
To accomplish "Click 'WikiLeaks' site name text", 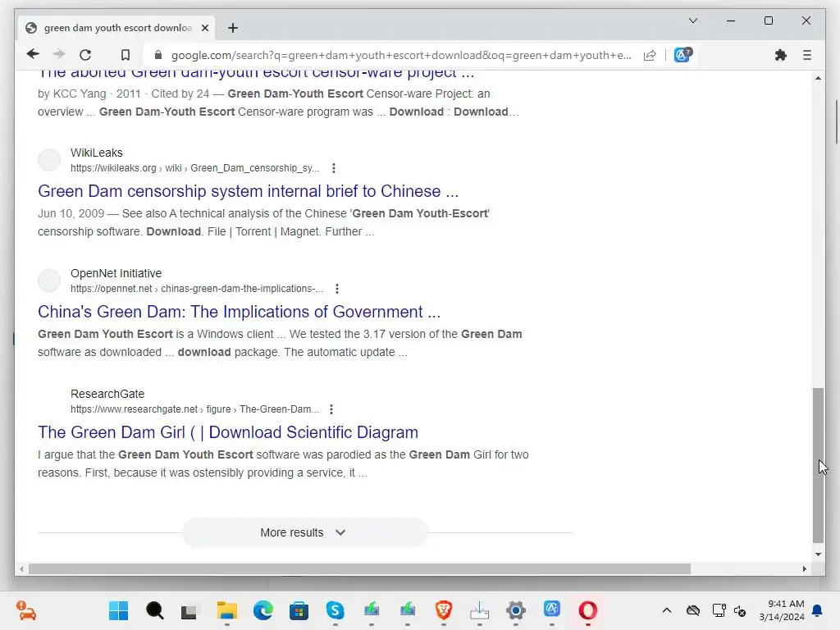I will (97, 153).
